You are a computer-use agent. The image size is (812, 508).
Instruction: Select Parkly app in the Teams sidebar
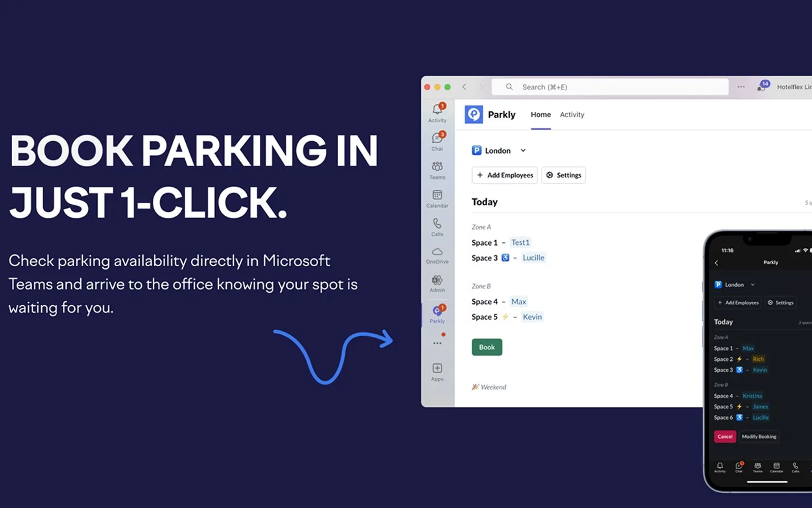click(x=437, y=314)
